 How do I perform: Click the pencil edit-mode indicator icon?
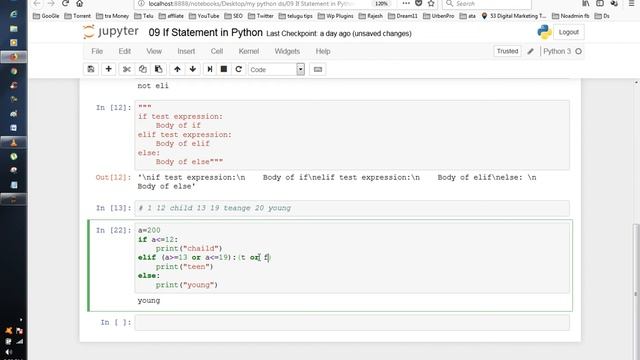tap(531, 51)
